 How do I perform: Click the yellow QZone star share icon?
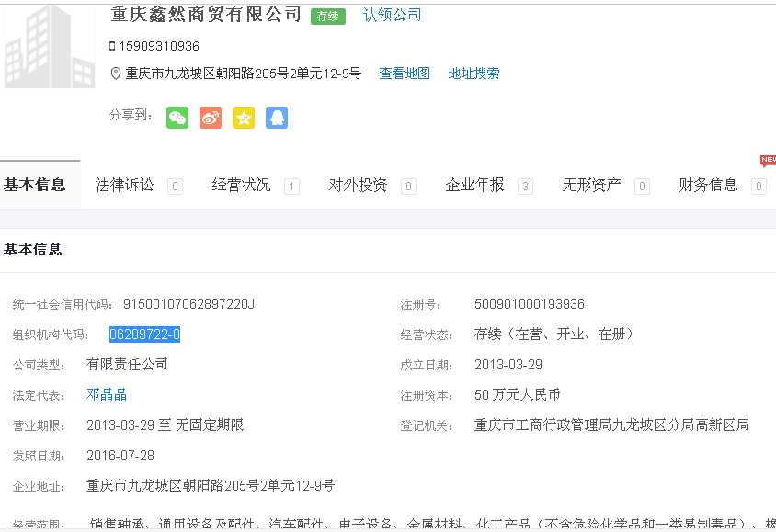244,118
